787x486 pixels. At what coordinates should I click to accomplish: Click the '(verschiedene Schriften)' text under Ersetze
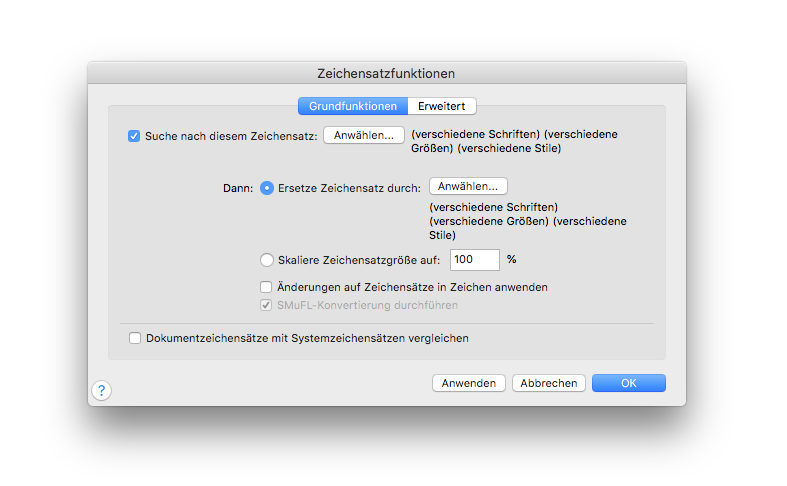tap(493, 207)
